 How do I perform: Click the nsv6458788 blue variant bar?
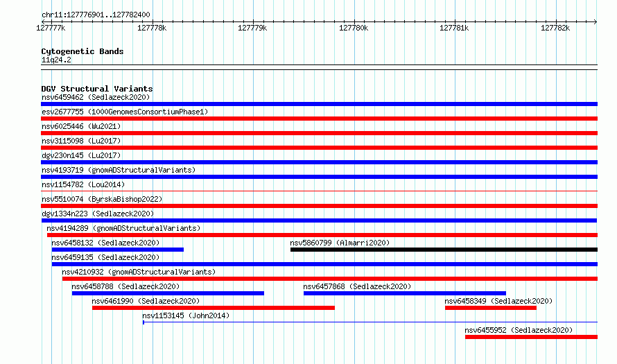pos(168,293)
